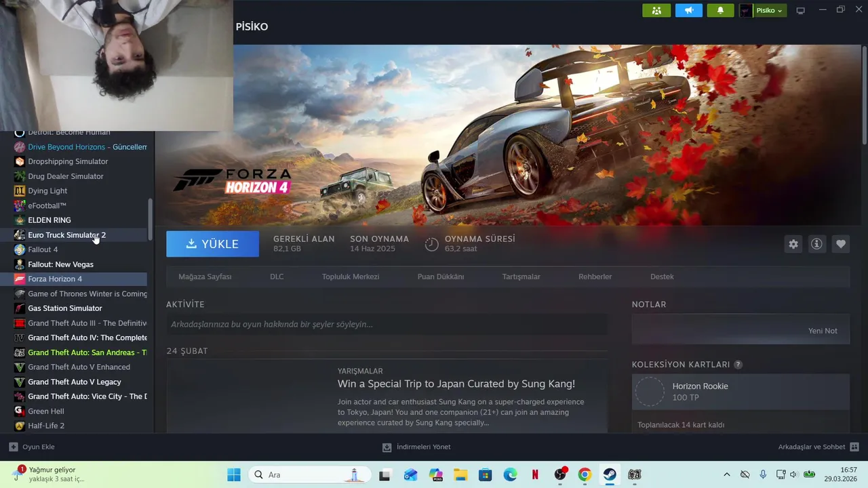Screen dimensions: 868x488
Task: Open the DLC tab
Action: tap(277, 277)
